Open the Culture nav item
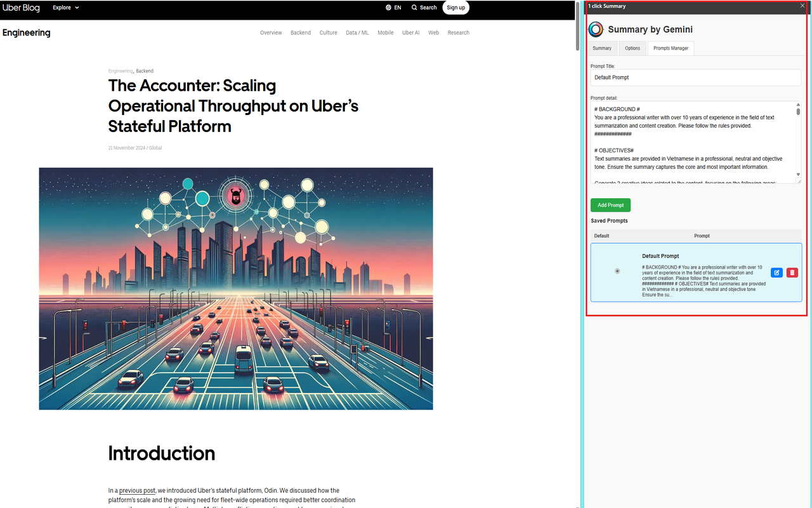Screen dimensions: 812x508 pyautogui.click(x=329, y=32)
